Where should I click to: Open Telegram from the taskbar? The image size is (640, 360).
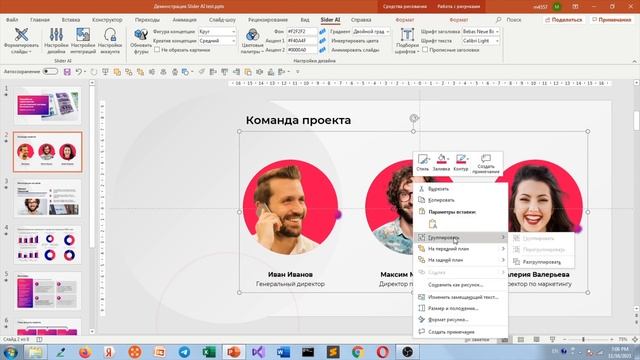tap(184, 351)
